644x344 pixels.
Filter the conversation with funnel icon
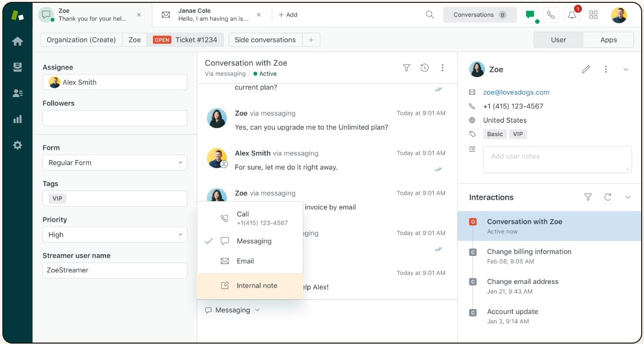406,68
